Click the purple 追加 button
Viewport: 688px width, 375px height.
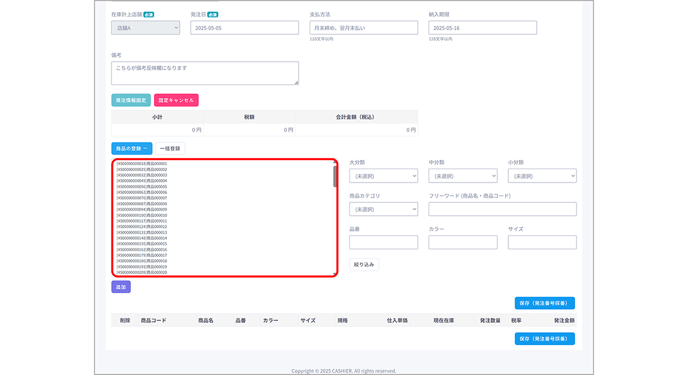coord(121,287)
